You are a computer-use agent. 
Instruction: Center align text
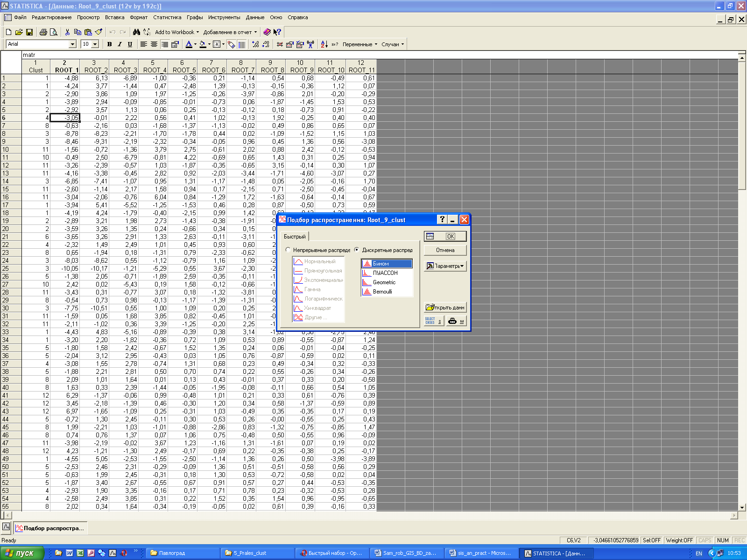coord(154,44)
